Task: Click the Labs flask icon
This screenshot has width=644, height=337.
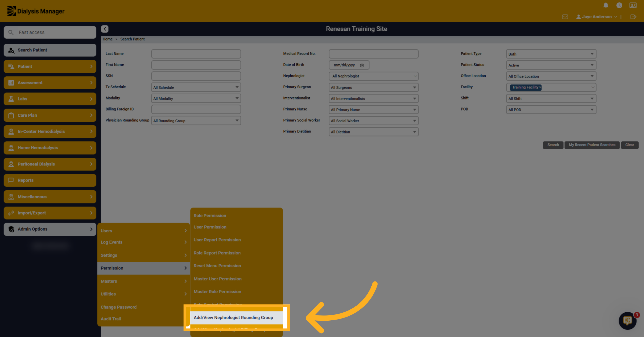Action: point(11,99)
